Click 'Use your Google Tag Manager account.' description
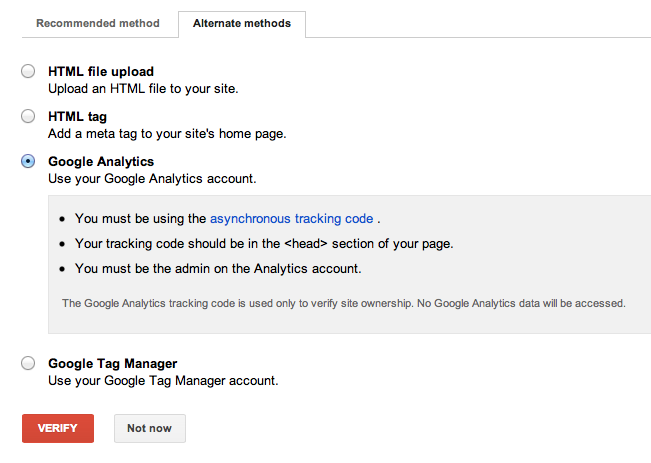Viewport: 651px width, 463px height. [163, 381]
